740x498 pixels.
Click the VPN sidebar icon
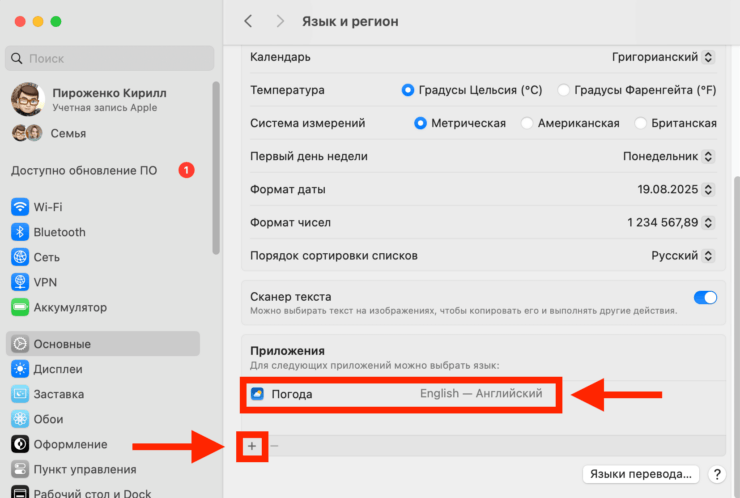click(20, 282)
